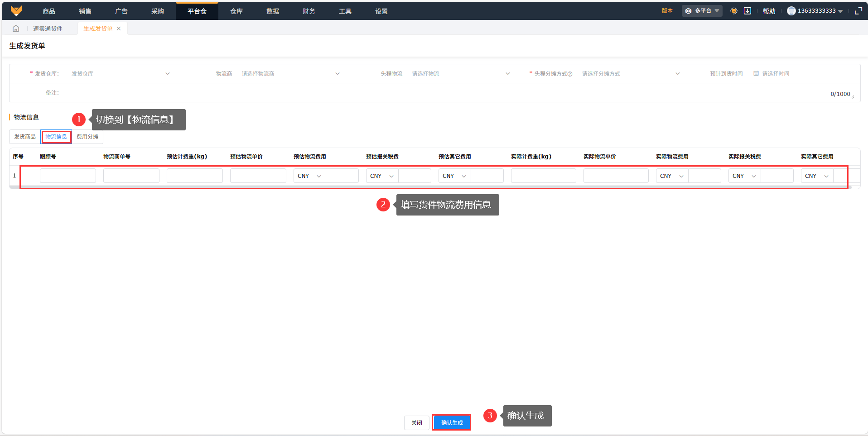
Task: Open the 发货仓库 dropdown
Action: point(121,74)
